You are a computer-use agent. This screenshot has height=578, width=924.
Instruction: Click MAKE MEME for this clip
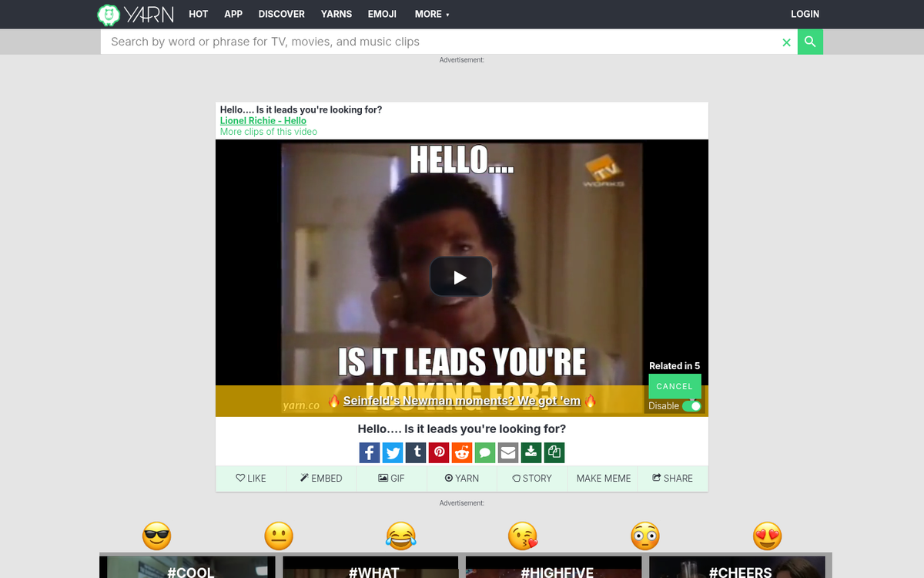(x=602, y=478)
